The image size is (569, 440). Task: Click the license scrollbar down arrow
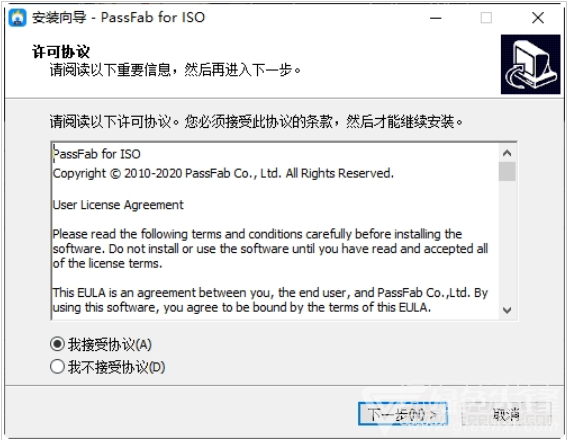(507, 310)
